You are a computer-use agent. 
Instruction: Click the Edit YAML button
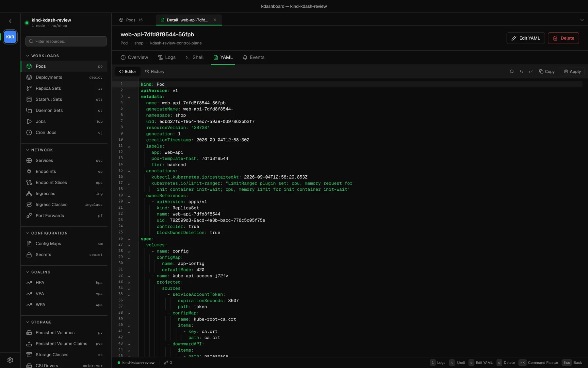[x=526, y=38]
